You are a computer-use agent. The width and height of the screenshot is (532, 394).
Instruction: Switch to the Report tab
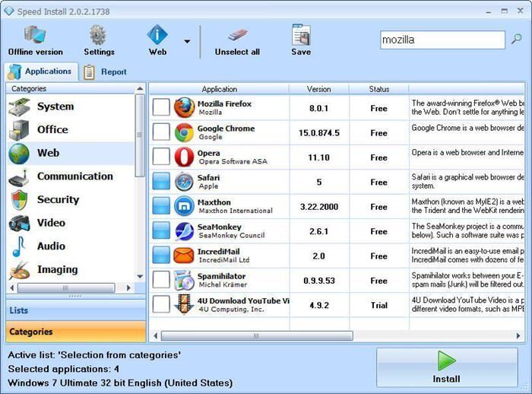(105, 72)
